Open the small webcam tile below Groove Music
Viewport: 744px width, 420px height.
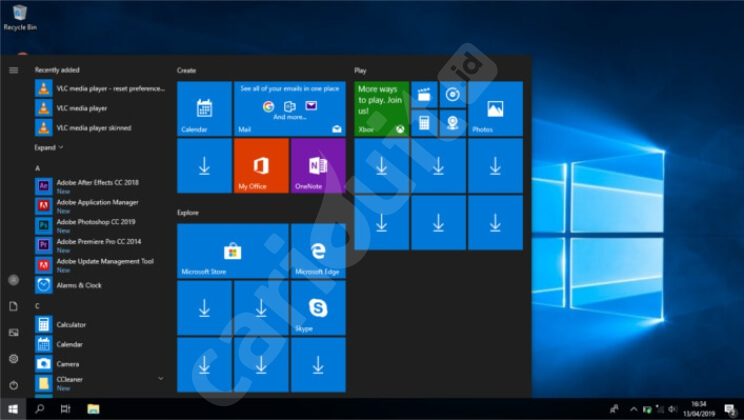pos(453,123)
